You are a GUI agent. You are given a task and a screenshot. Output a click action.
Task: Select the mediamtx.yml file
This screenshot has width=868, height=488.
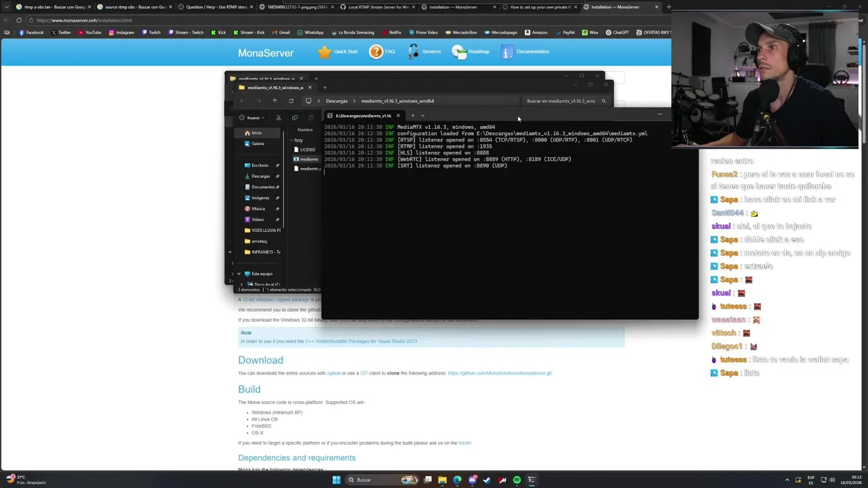pyautogui.click(x=307, y=169)
